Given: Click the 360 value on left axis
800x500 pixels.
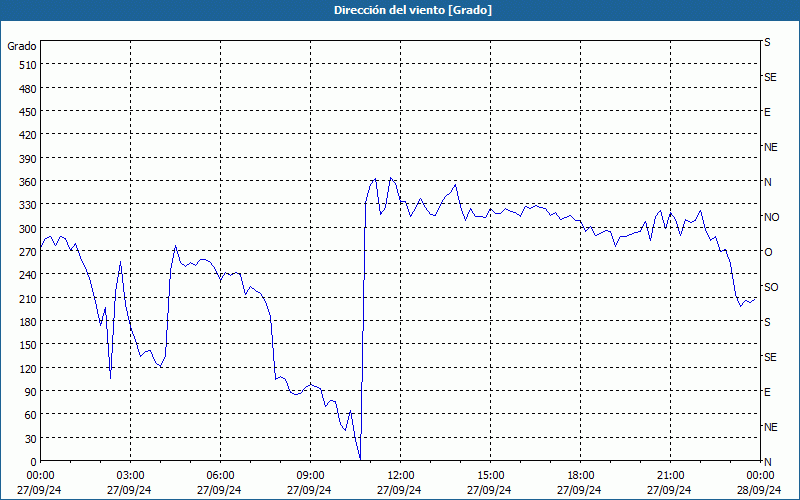Looking at the screenshot, I should click(28, 182).
